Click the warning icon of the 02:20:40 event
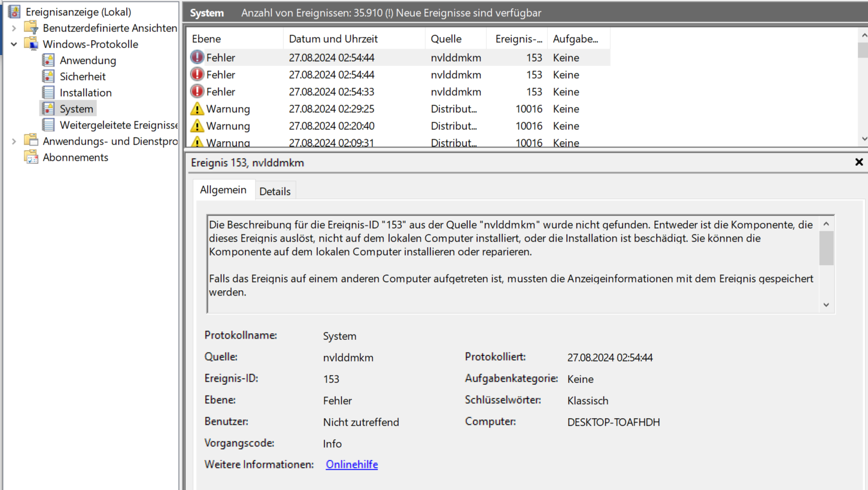The height and width of the screenshot is (490, 868). 197,126
